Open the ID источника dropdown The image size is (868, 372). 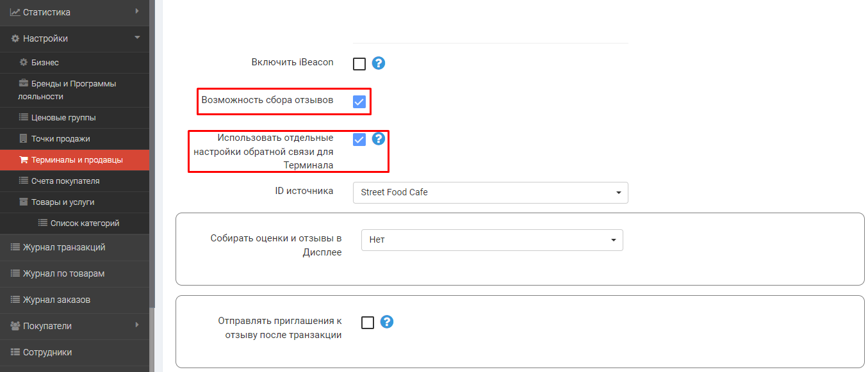point(490,193)
